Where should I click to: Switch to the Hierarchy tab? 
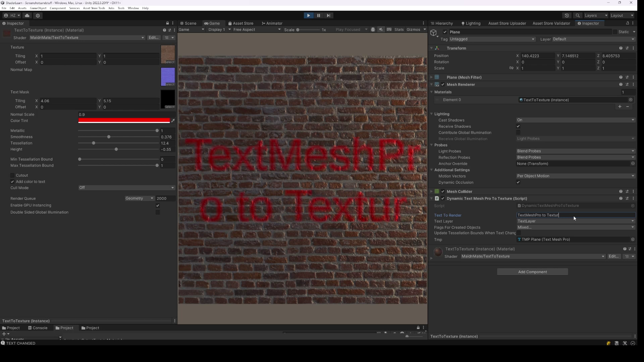442,23
